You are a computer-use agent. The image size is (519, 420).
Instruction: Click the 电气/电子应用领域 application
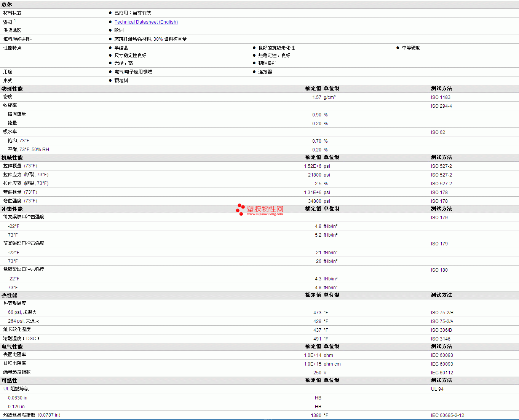[133, 72]
